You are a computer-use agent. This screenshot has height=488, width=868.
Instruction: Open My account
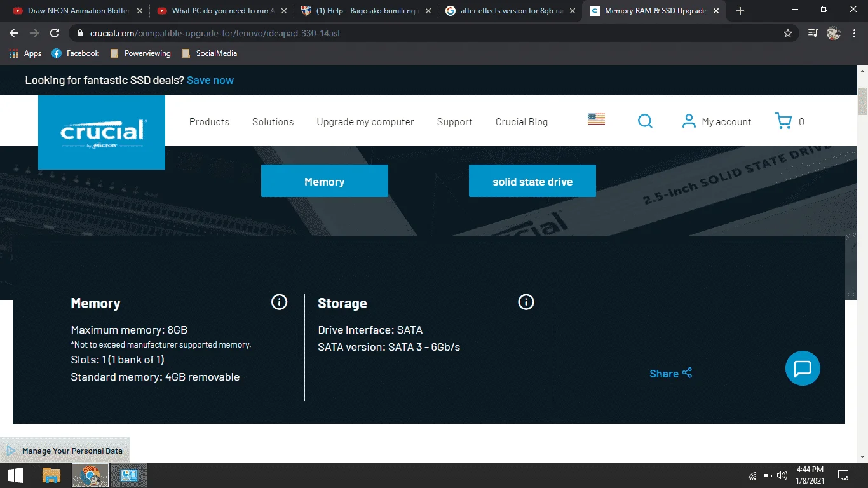tap(717, 121)
